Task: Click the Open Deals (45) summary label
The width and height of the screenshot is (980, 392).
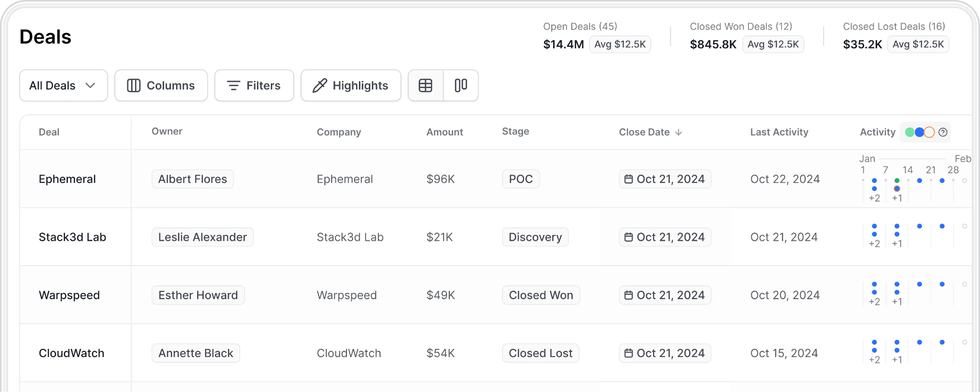Action: [x=580, y=26]
